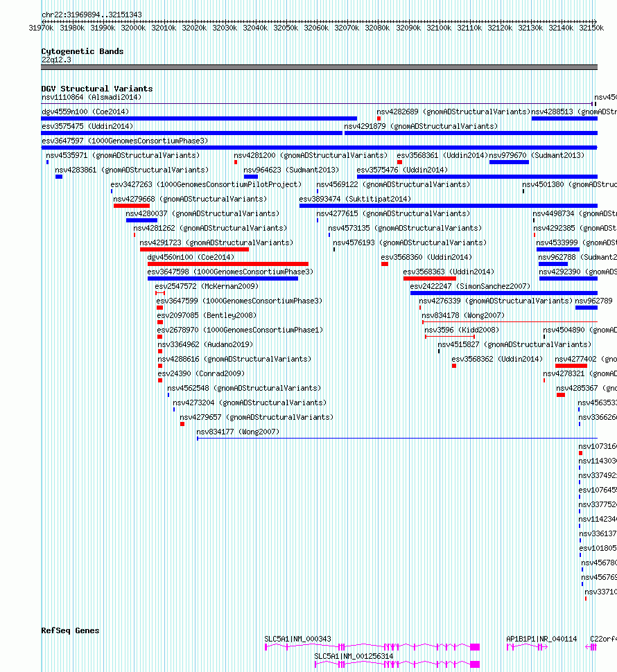
Task: Open variant esv3647597 (1000GenomesConsortiumPhase3)
Action: tap(125, 141)
